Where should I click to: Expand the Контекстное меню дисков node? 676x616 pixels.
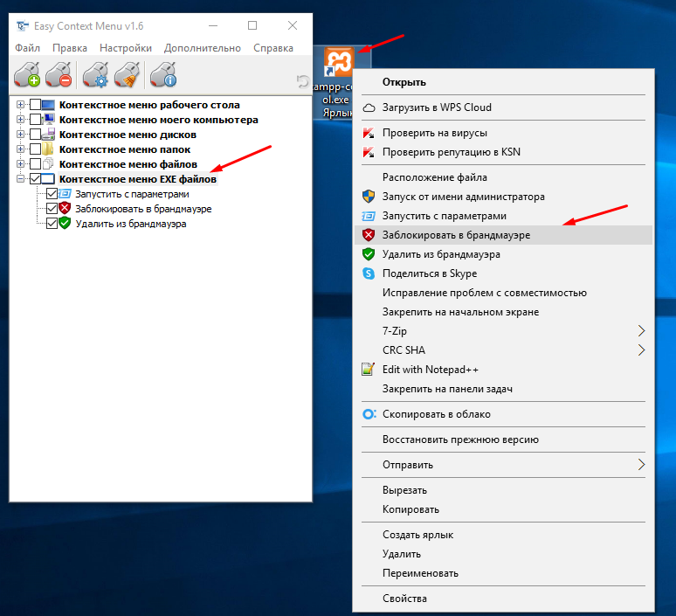pyautogui.click(x=20, y=135)
